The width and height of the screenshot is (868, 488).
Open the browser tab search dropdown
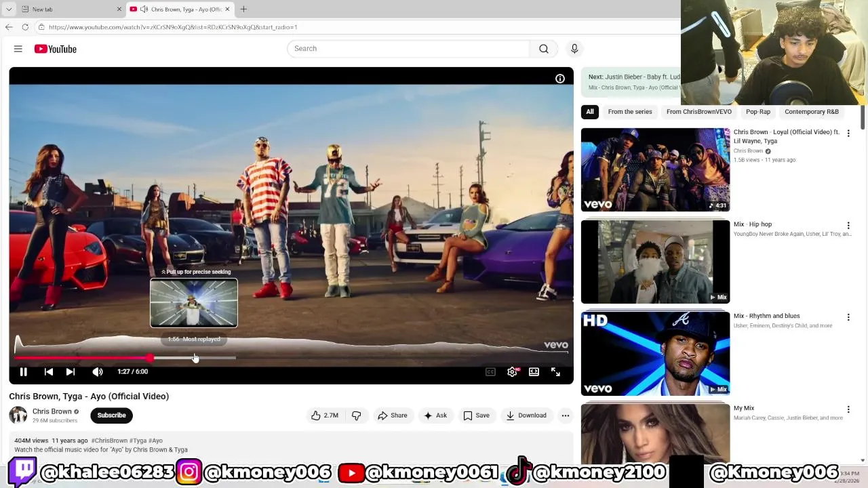(9, 9)
